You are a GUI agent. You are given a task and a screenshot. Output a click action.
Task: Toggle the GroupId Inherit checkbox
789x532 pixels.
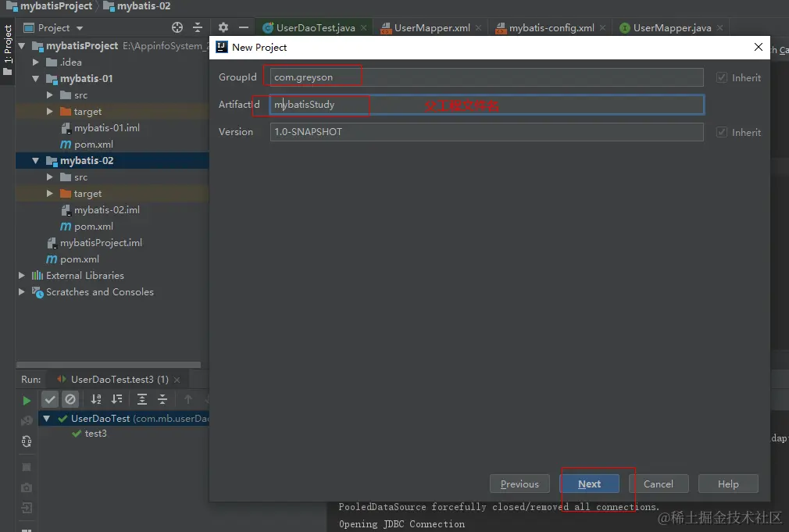tap(722, 77)
